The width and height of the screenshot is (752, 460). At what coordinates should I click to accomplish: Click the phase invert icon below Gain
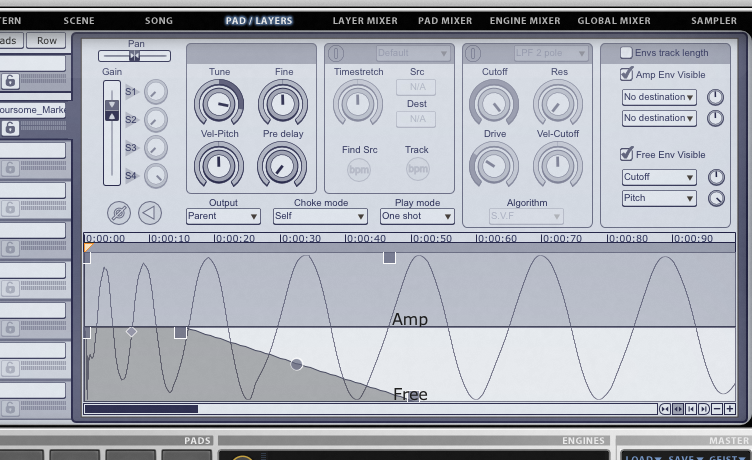(120, 212)
